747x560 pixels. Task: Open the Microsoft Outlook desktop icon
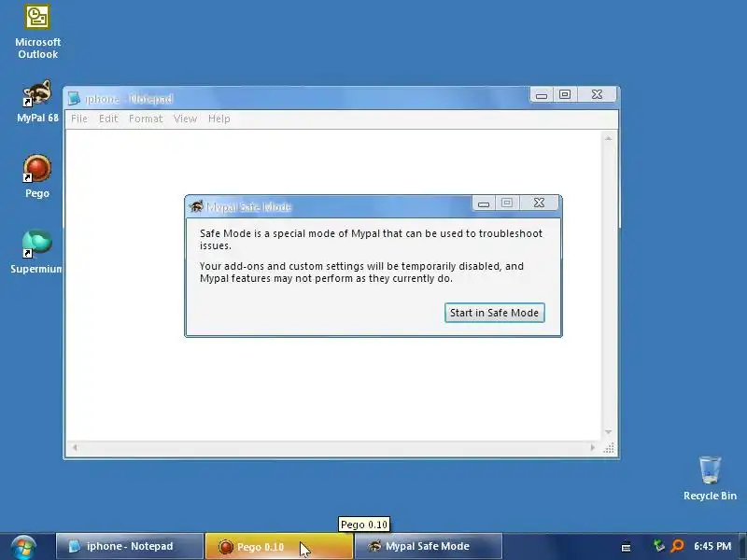(x=37, y=32)
